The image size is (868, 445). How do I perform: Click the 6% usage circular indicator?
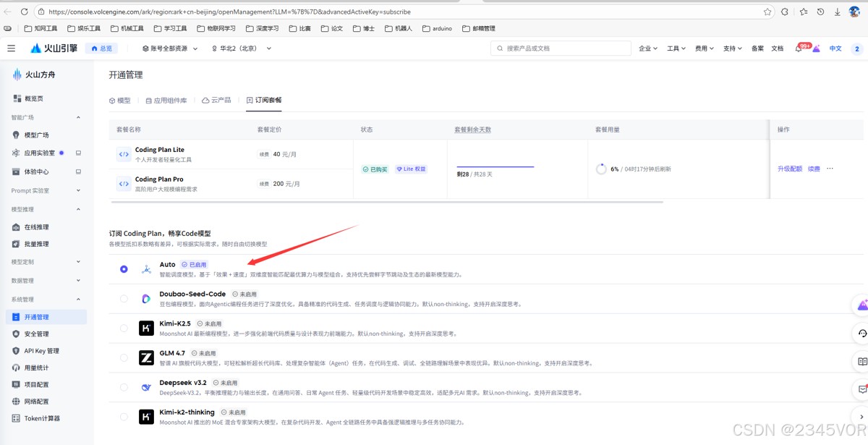pos(601,169)
